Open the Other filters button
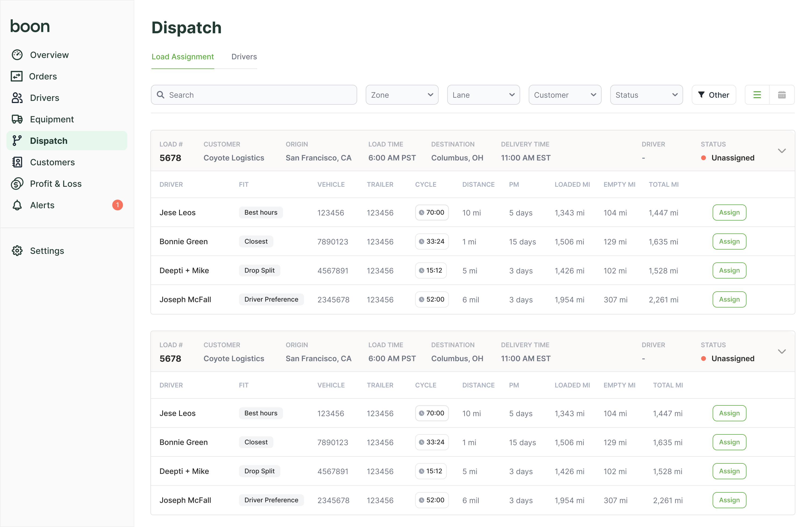This screenshot has height=527, width=812. (x=713, y=95)
